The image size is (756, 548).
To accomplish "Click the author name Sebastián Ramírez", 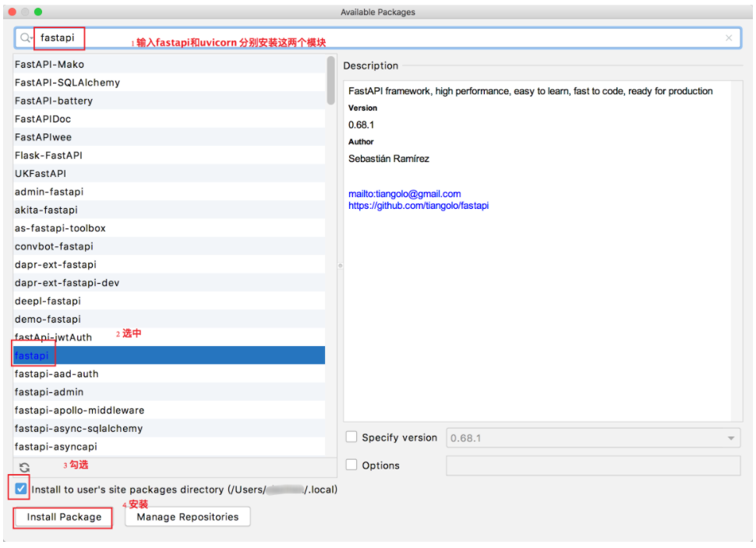I will [389, 159].
